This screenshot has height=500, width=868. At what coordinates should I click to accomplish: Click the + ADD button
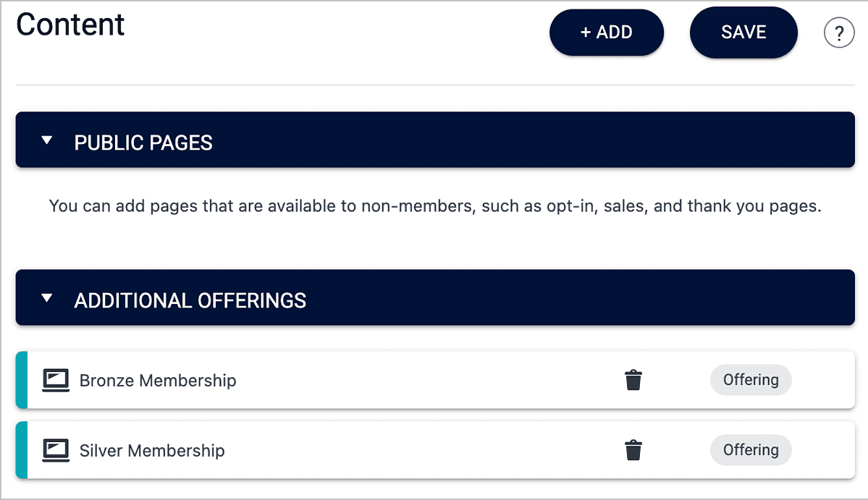click(606, 32)
